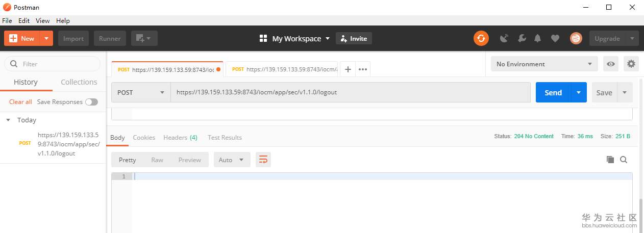This screenshot has width=644, height=233.
Task: Toggle line wrap icon
Action: [263, 160]
